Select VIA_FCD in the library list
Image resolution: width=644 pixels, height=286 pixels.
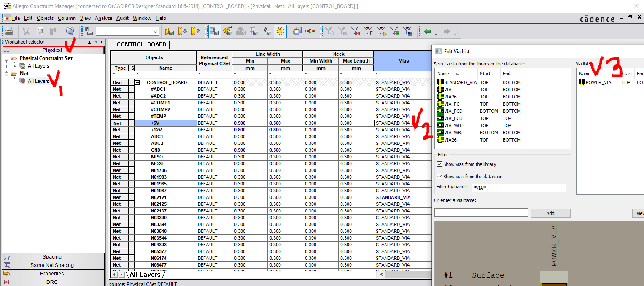coord(454,111)
